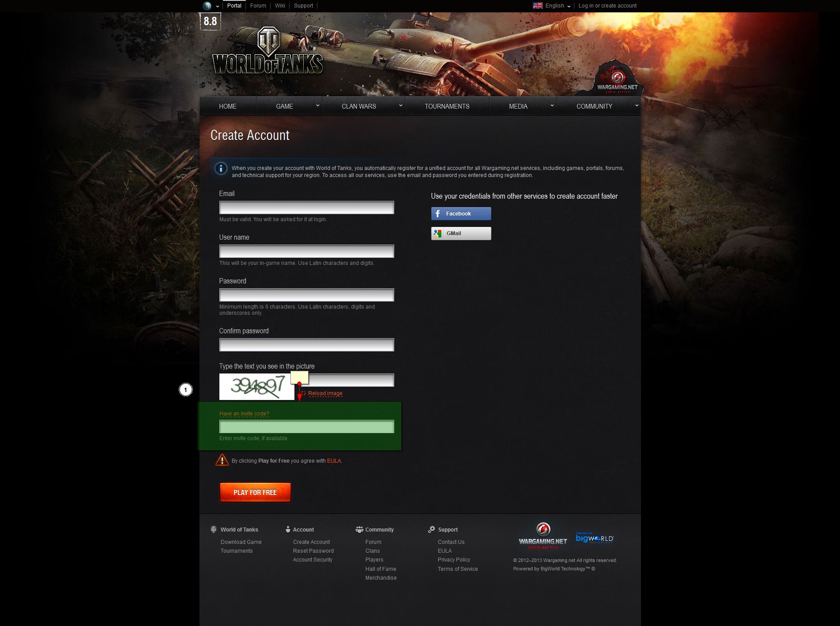The height and width of the screenshot is (626, 840).
Task: Go to the HOME tab
Action: click(228, 106)
